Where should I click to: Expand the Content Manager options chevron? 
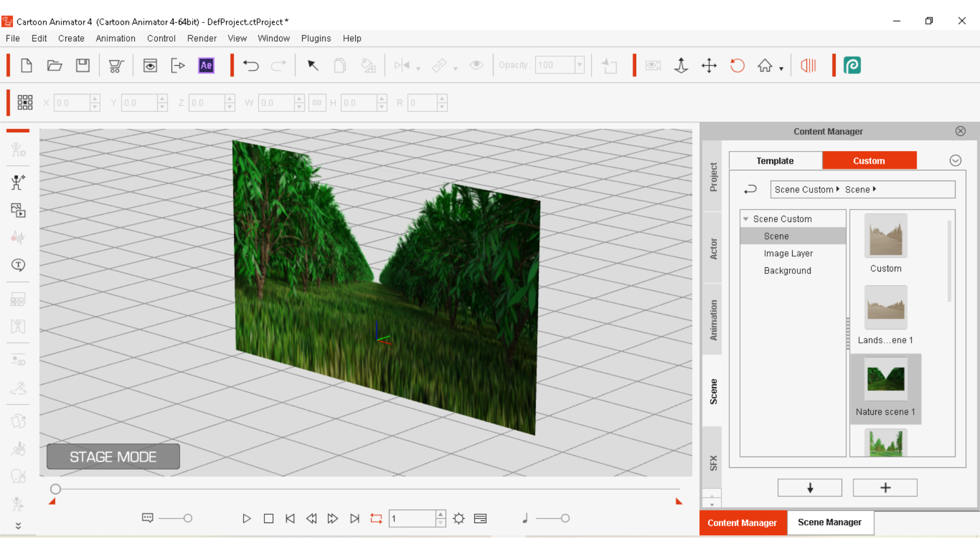(x=955, y=161)
